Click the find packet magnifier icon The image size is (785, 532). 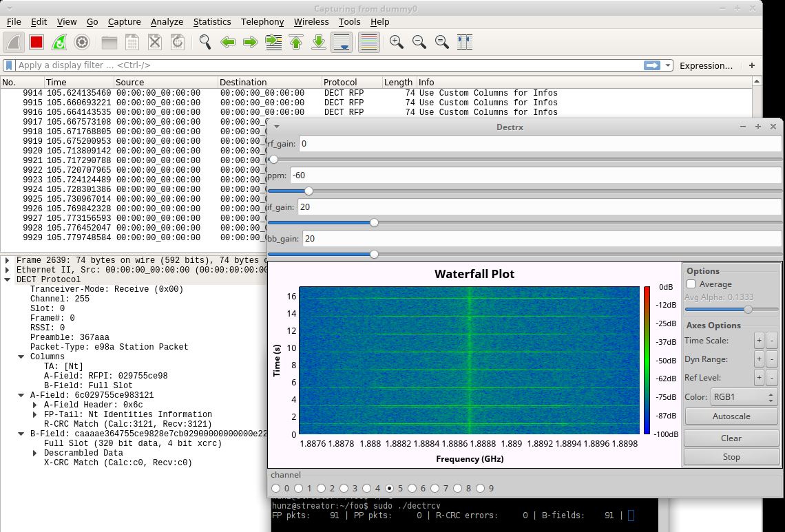click(x=205, y=43)
